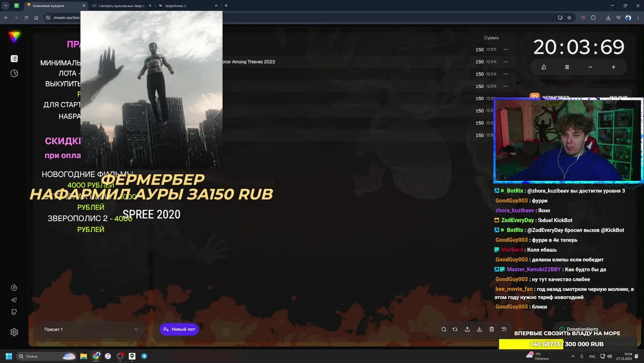This screenshot has height=363, width=644.
Task: Open the lots list icon in left sidebar
Action: (x=14, y=59)
